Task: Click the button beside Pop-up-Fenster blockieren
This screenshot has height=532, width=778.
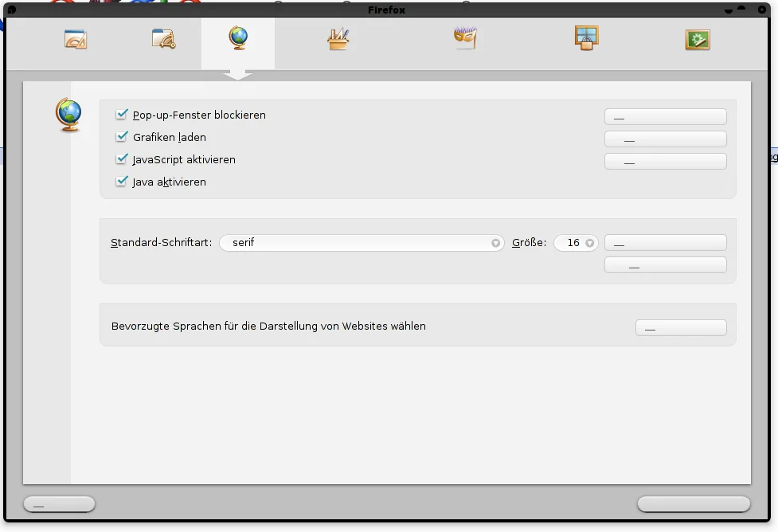Action: click(665, 117)
